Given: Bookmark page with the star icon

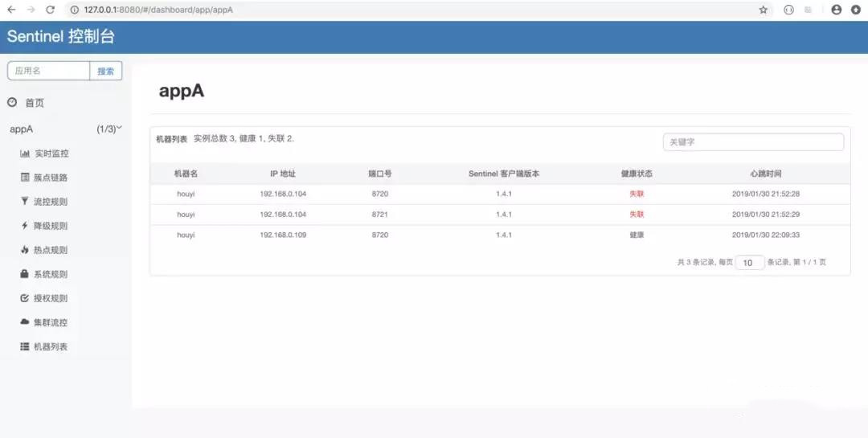Looking at the screenshot, I should pos(764,10).
